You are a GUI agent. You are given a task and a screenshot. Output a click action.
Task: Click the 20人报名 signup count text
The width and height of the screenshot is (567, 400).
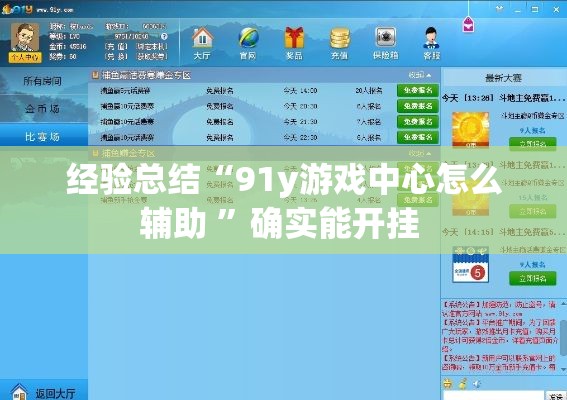click(368, 91)
